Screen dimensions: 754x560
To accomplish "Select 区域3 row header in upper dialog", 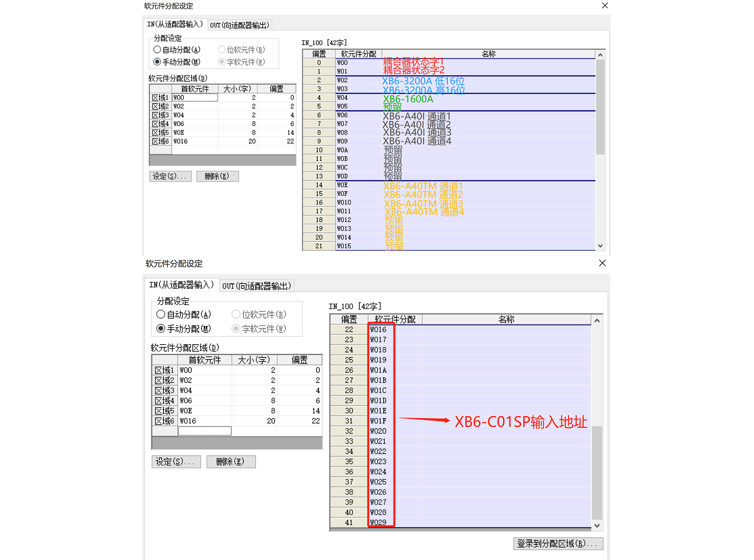I will 160,115.
